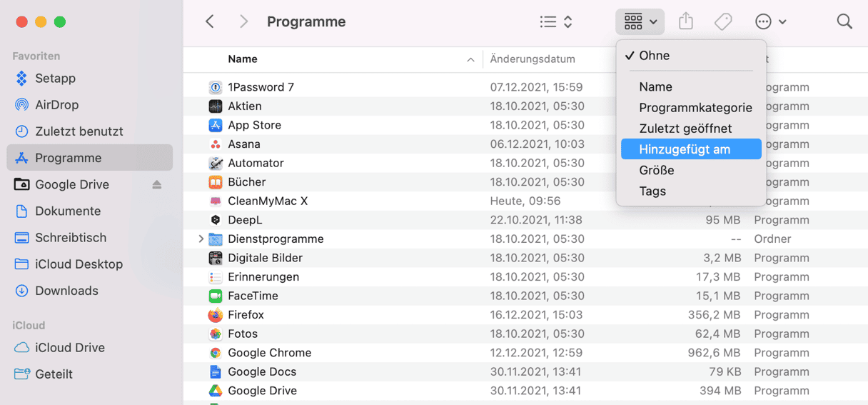Go forward with the right arrow
The image size is (868, 405).
[244, 21]
